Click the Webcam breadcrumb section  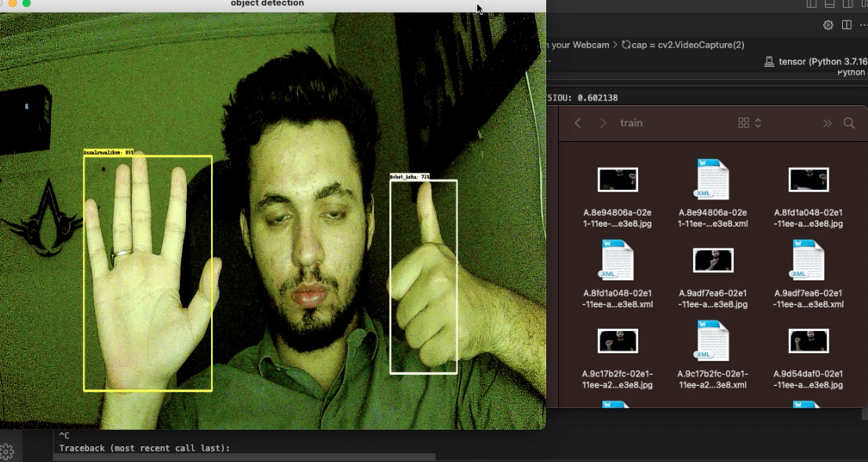click(x=579, y=45)
